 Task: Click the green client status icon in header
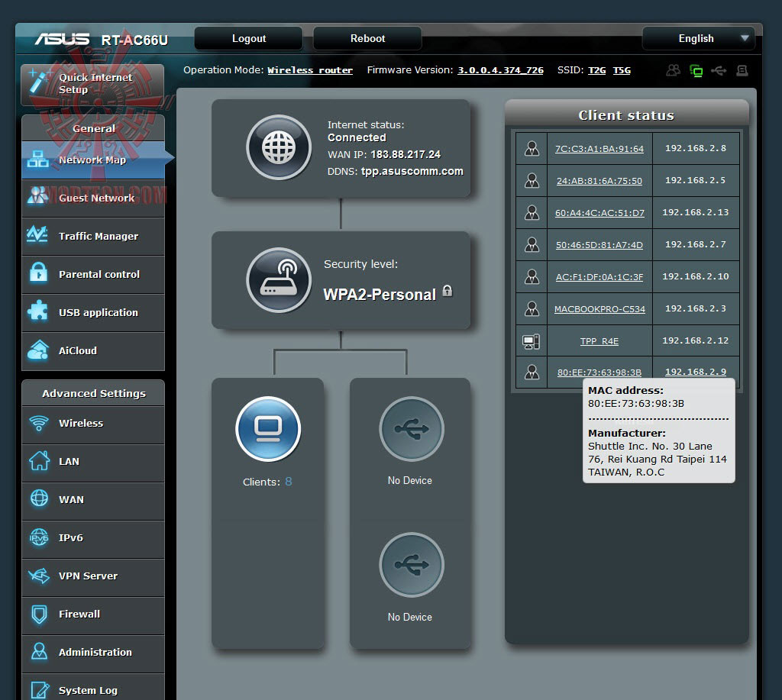[696, 71]
